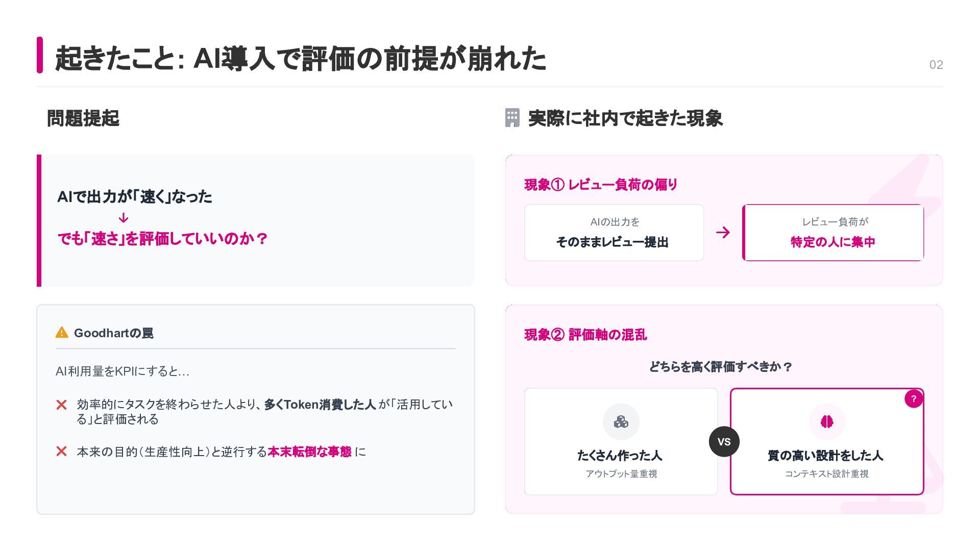Image resolution: width=980 pixels, height=551 pixels.
Task: Click the pink right arrow between review boxes
Action: pos(723,233)
